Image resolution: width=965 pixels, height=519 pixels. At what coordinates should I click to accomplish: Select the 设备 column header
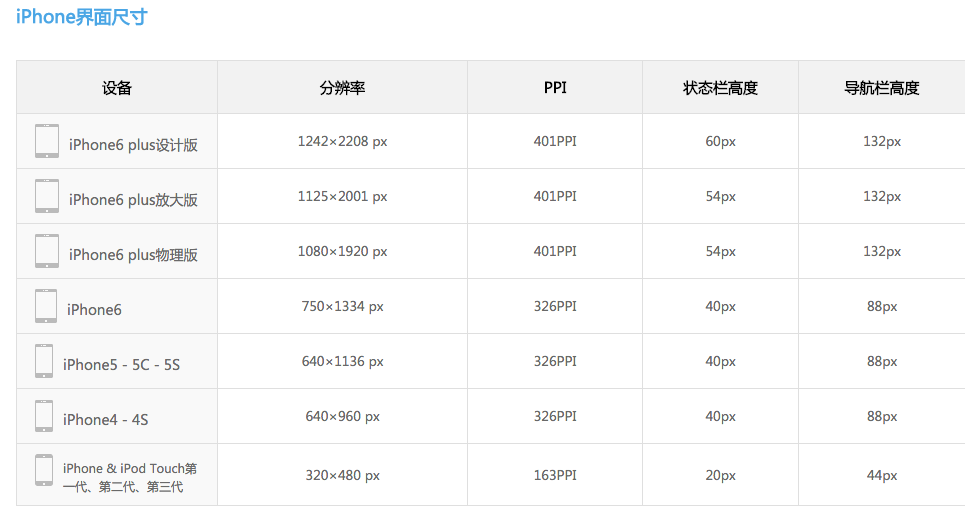(x=117, y=88)
